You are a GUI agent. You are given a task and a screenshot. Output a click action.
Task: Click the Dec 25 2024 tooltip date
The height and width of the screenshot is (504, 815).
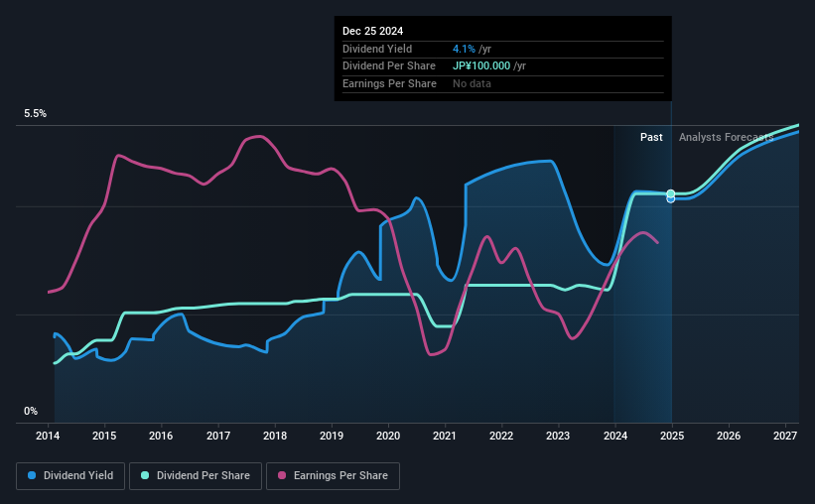(372, 31)
